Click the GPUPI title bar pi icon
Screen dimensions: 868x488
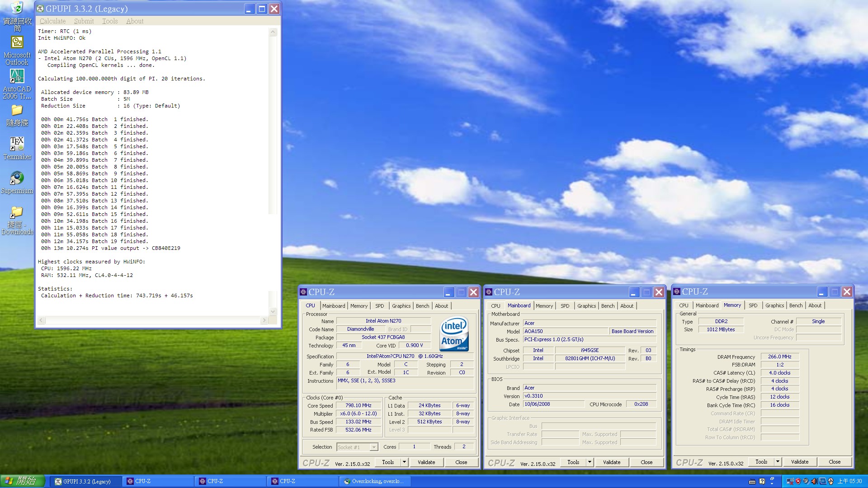(40, 9)
